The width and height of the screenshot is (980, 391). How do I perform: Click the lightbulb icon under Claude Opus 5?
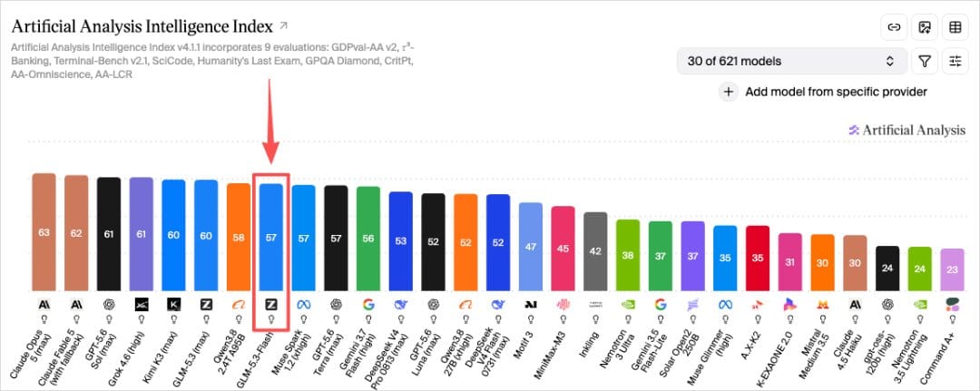click(x=44, y=318)
